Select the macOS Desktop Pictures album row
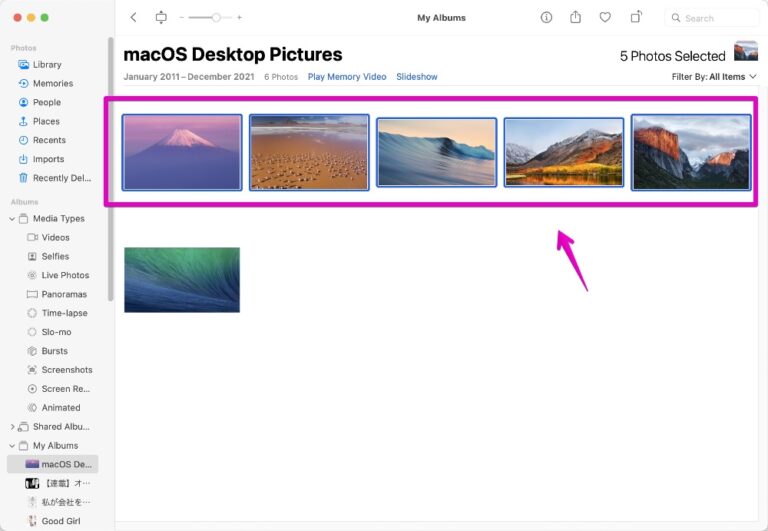 pos(53,464)
